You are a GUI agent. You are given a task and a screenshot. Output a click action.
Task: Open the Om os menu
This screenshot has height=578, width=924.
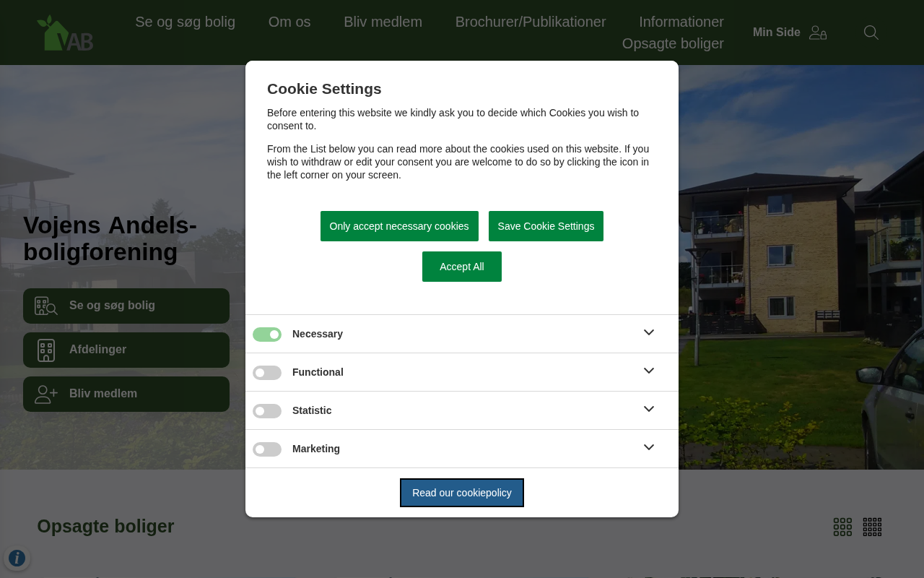point(289,22)
